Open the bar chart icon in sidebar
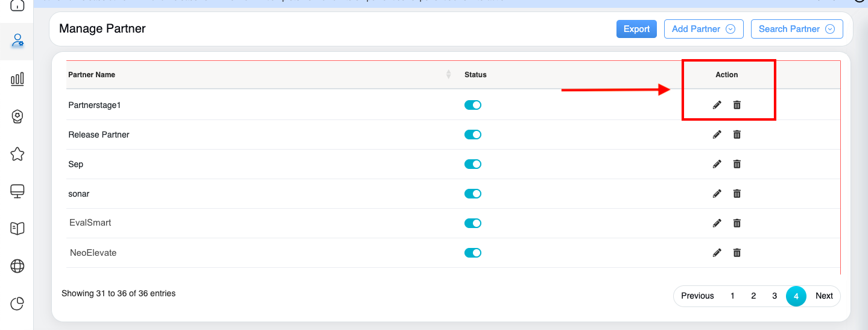Viewport: 868px width, 330px height. tap(17, 79)
